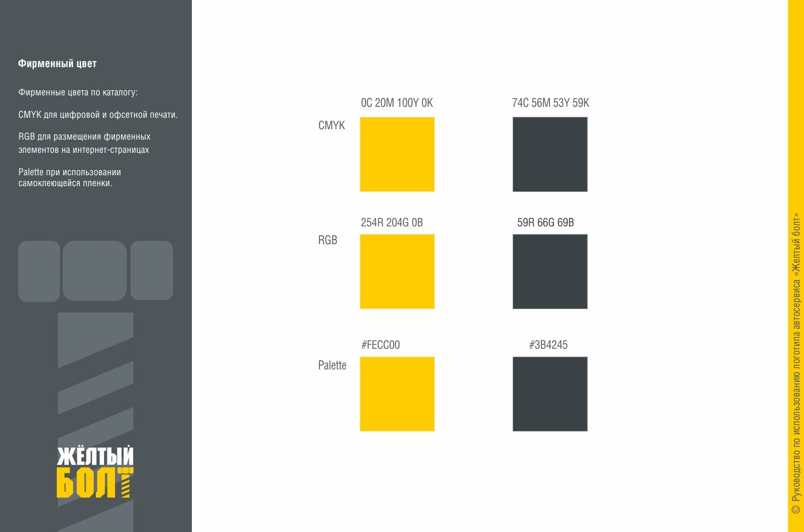Click the dark gray CMYK swatch
Viewport: 804px width, 532px height.
(550, 154)
